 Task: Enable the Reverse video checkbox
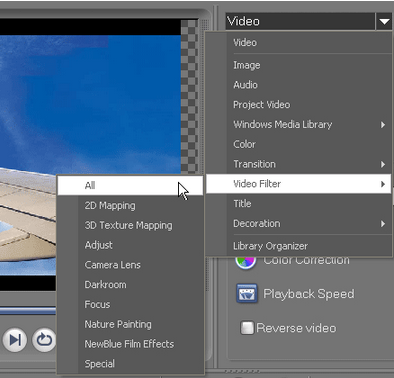(x=247, y=328)
